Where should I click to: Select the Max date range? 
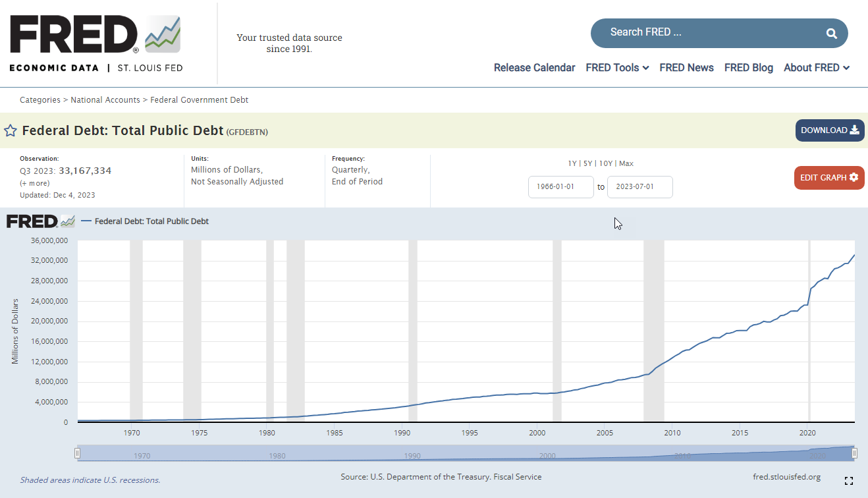pyautogui.click(x=626, y=163)
